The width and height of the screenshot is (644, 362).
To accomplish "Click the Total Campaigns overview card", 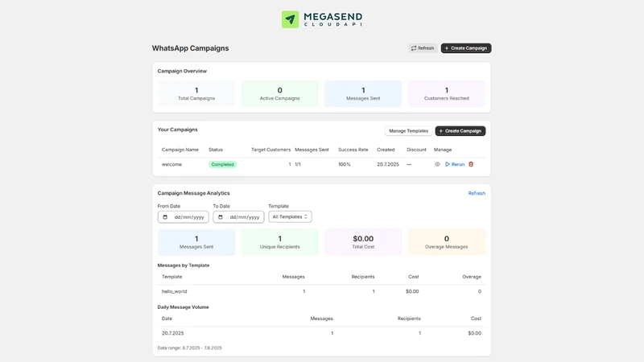I will click(196, 93).
